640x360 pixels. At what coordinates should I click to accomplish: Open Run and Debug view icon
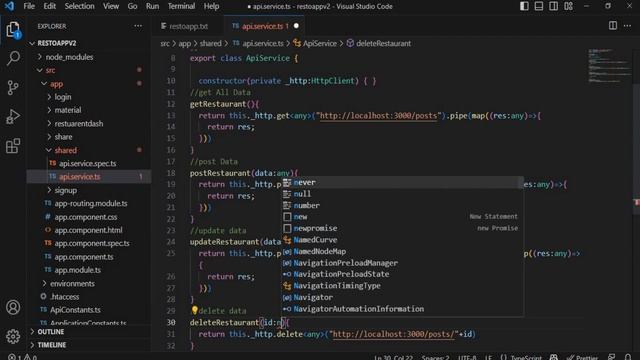13,117
